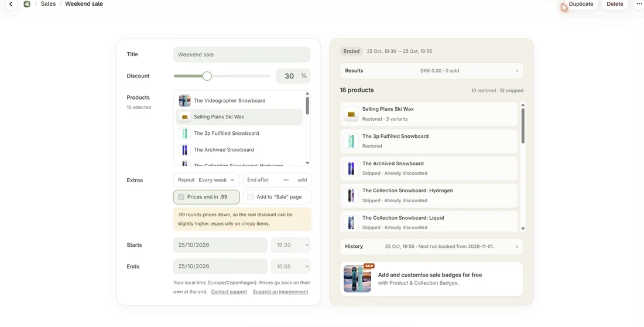This screenshot has height=327, width=644.
Task: Open the Starts time 19:30 dropdown
Action: tap(291, 245)
